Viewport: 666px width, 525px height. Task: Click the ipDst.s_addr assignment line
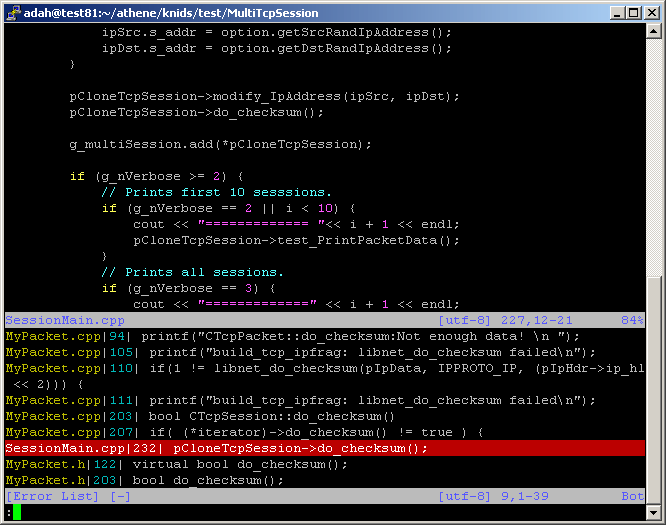click(x=277, y=48)
